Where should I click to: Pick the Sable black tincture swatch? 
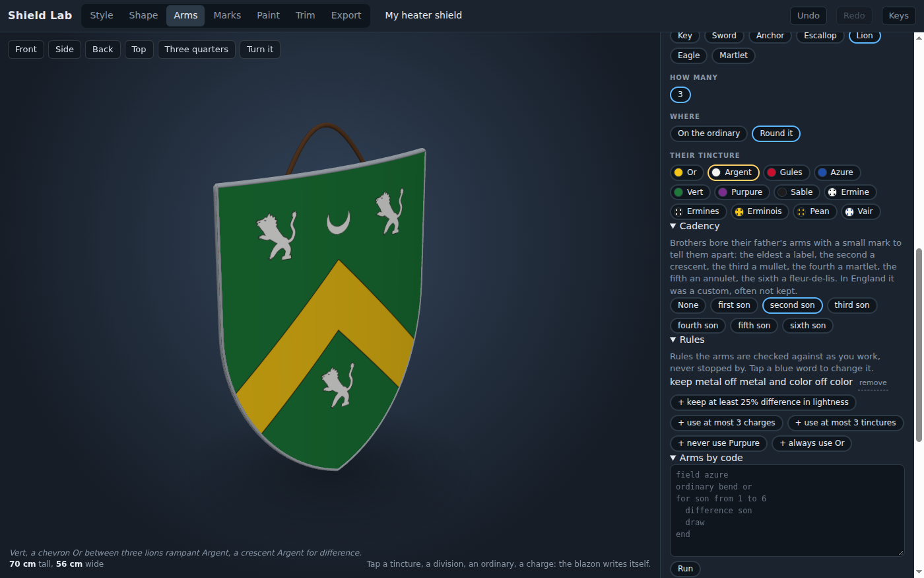click(797, 192)
